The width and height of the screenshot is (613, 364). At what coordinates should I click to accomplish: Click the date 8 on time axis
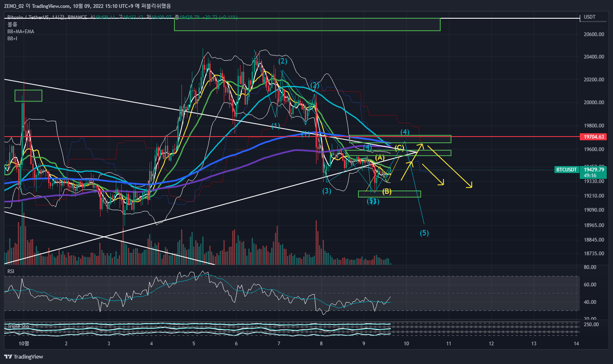(321, 344)
